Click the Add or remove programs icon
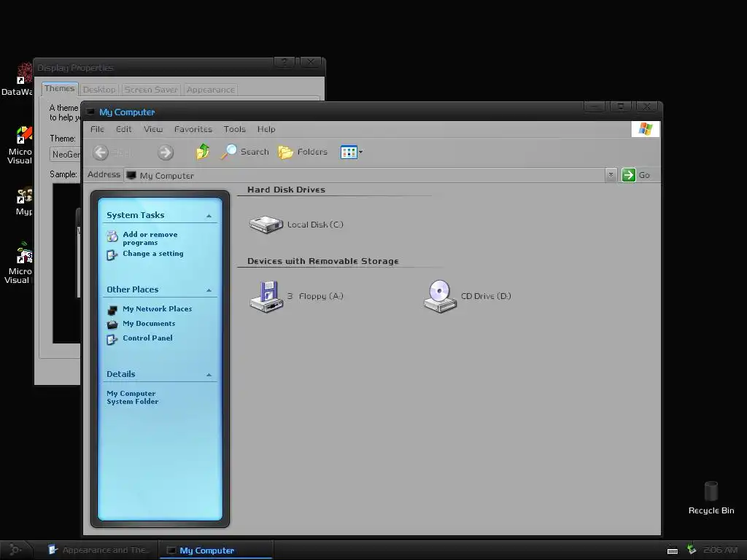This screenshot has width=747, height=560. [112, 236]
